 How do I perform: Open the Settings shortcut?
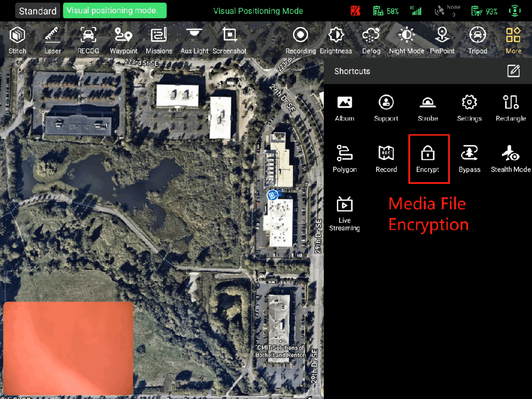469,108
